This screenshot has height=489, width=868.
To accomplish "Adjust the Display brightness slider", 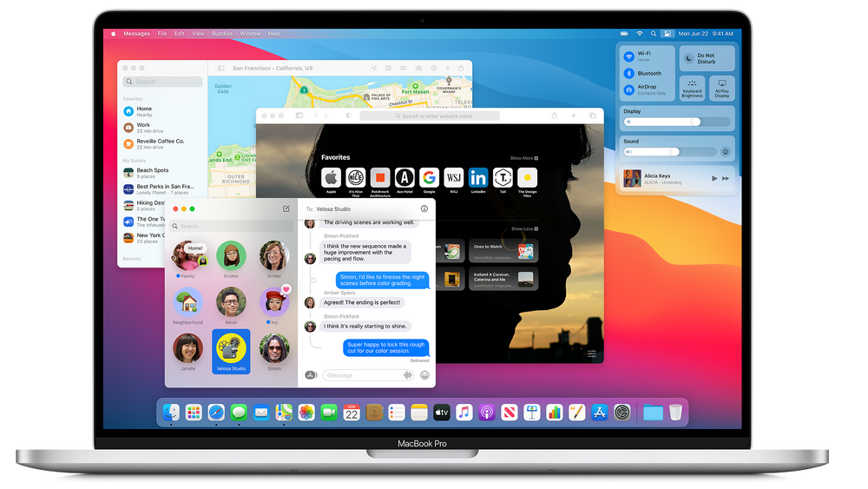I will [677, 122].
